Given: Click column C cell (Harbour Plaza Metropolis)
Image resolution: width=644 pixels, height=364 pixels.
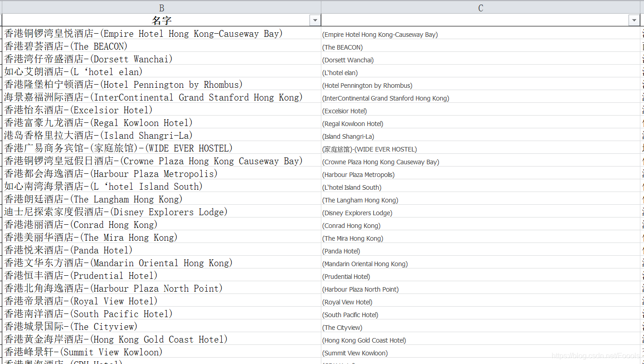Looking at the screenshot, I should tap(481, 173).
